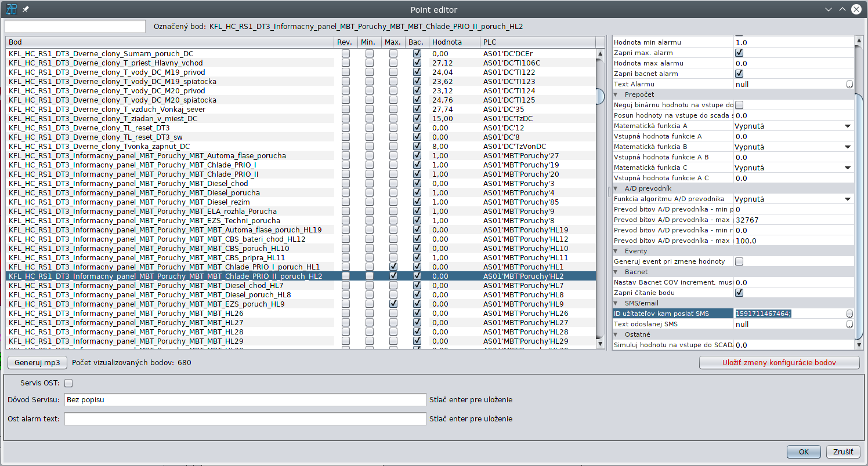Click the point list scroll-up arrow
Viewport: 868px width, 466px height.
click(x=601, y=54)
